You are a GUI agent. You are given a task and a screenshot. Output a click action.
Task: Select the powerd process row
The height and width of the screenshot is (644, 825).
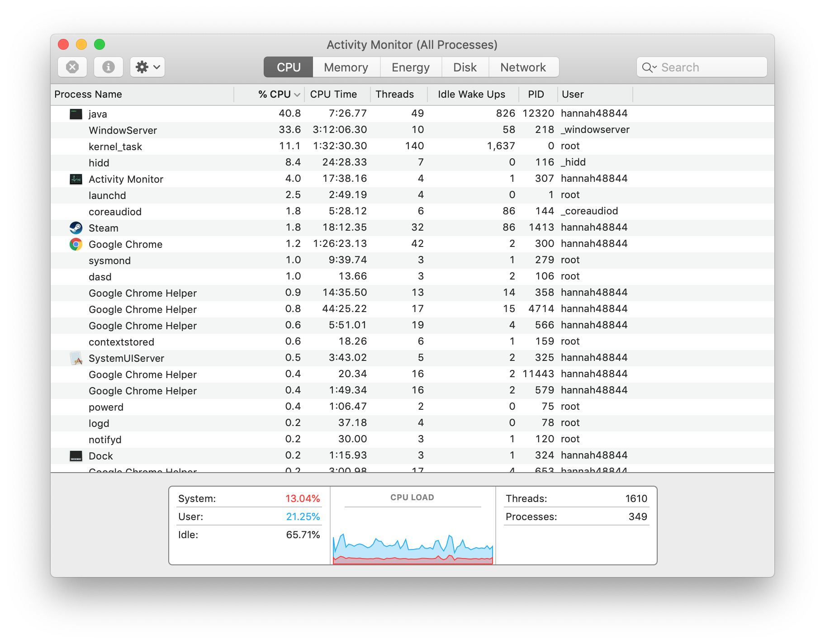click(x=412, y=407)
